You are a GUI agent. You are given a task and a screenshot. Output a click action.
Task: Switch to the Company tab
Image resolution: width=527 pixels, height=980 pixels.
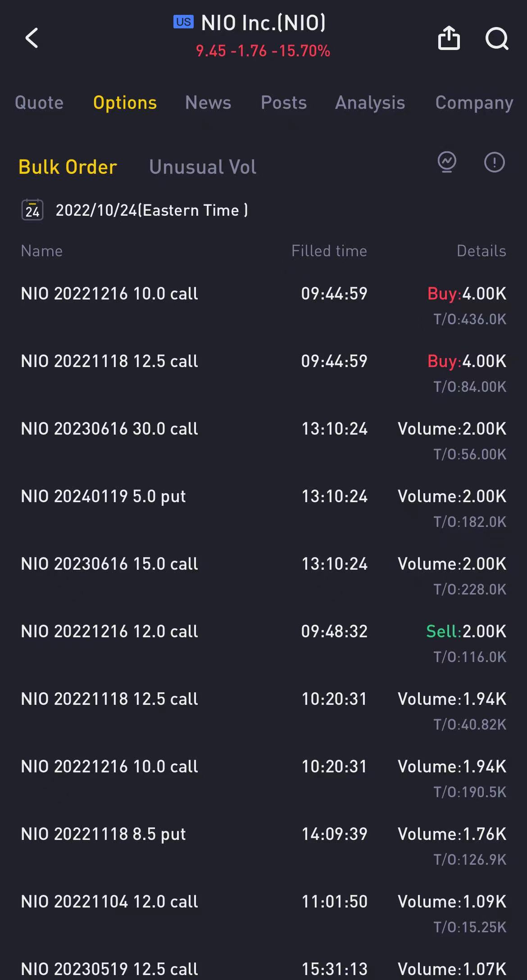(x=474, y=103)
